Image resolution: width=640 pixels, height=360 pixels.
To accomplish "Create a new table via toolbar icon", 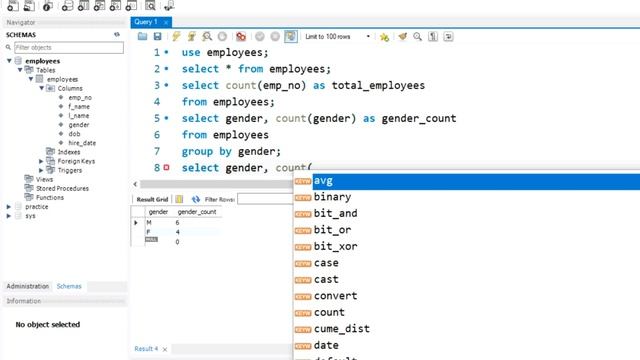I will [83, 6].
